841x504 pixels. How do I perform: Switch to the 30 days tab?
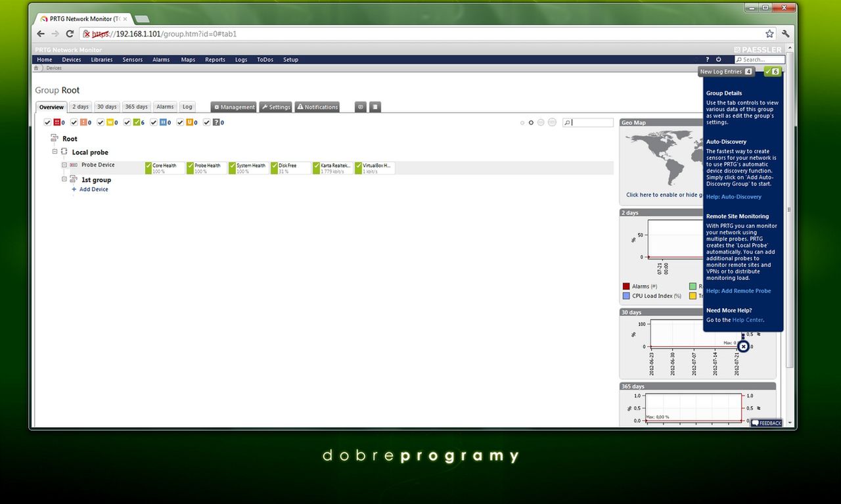tap(106, 107)
